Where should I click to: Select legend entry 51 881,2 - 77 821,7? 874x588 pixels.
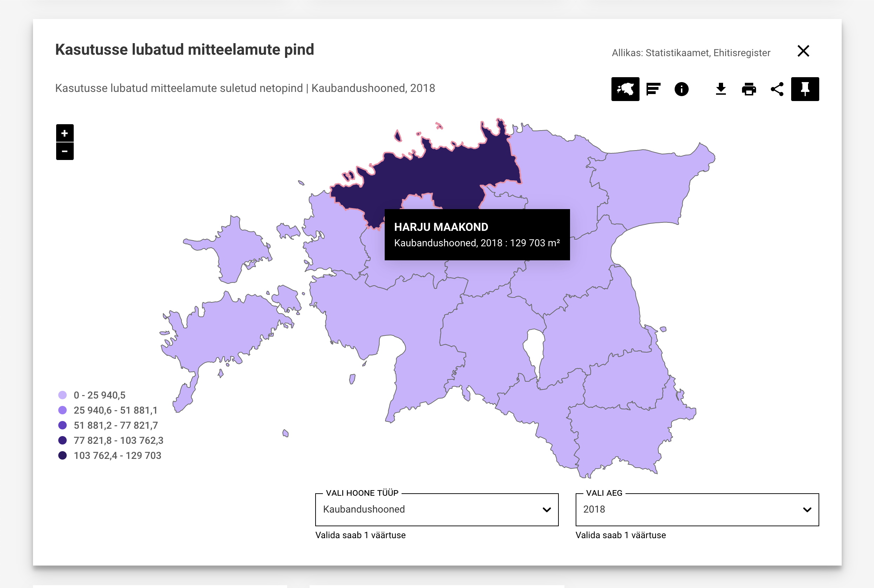pyautogui.click(x=115, y=425)
